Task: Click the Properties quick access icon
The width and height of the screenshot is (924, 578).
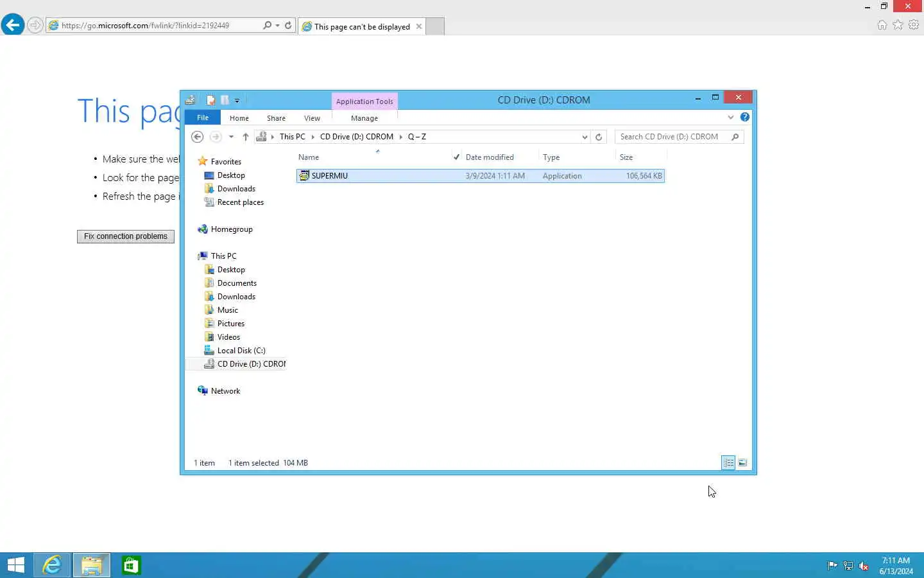Action: click(x=210, y=100)
